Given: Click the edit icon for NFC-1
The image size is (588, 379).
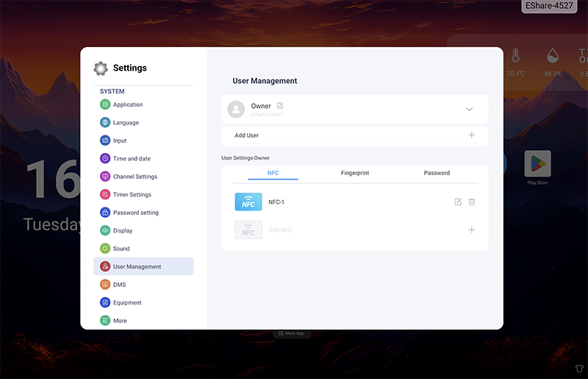Looking at the screenshot, I should [458, 202].
